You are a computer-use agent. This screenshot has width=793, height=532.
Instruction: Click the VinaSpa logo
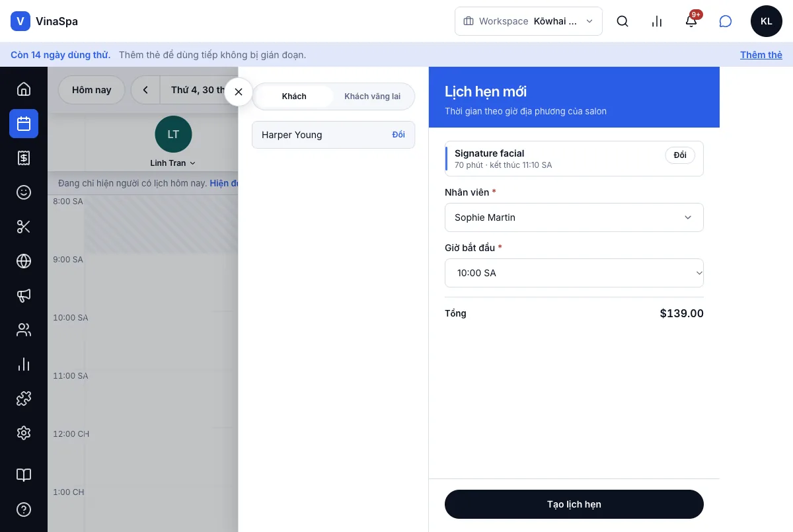44,21
